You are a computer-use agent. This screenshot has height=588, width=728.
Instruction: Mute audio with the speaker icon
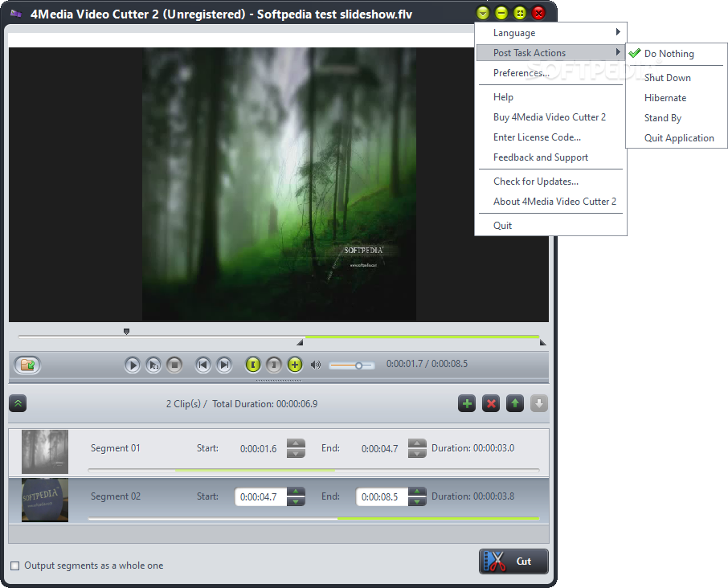pyautogui.click(x=316, y=365)
